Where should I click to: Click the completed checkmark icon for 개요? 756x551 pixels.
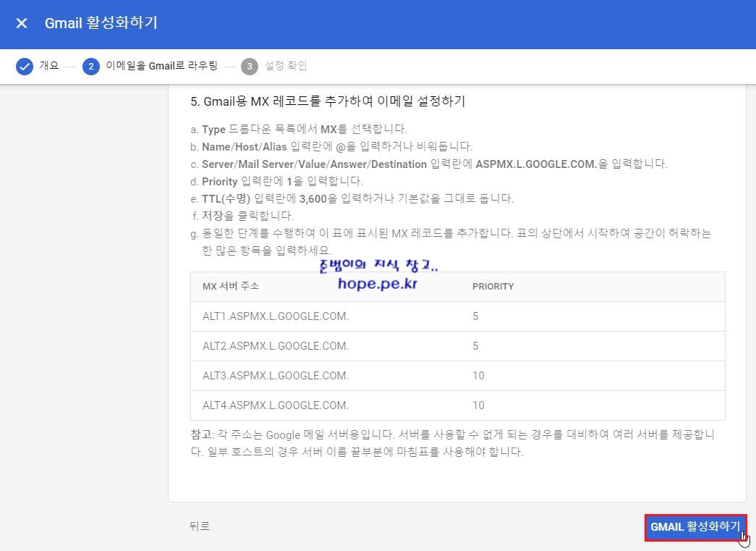tap(24, 66)
